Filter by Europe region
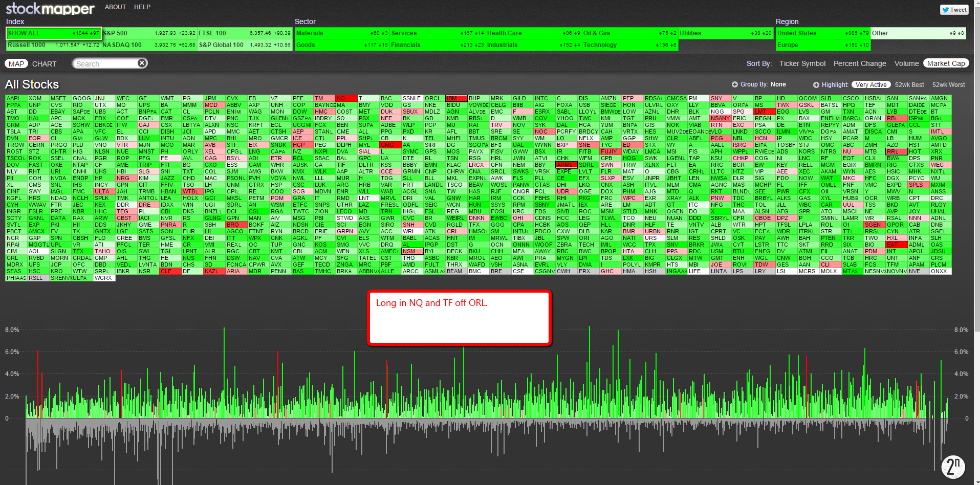Screen dimensions: 980x485 tap(823, 45)
